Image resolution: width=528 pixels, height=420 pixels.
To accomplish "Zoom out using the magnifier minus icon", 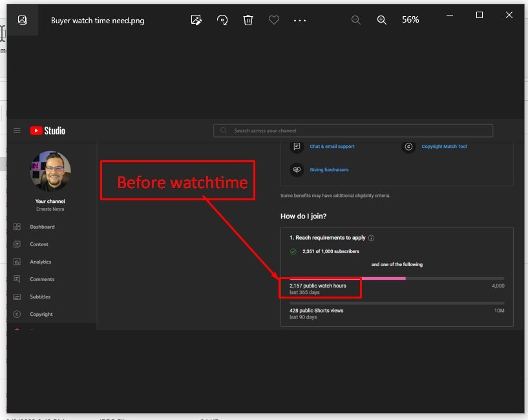I will click(x=355, y=20).
